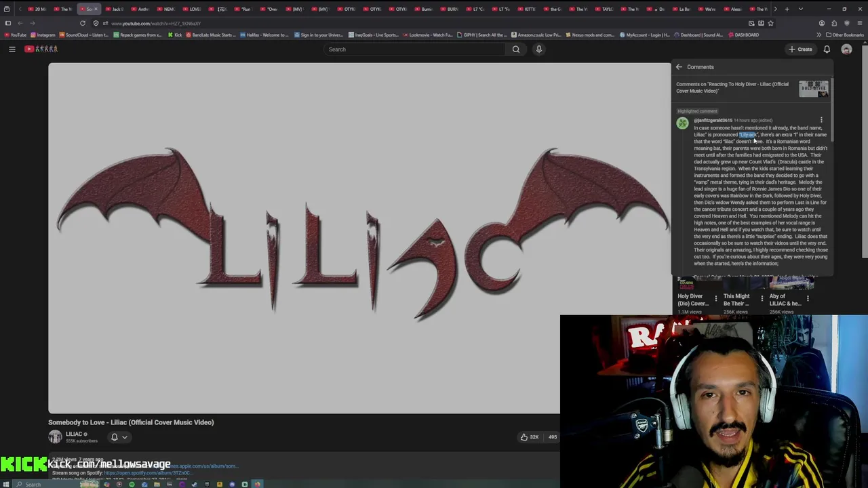
Task: Open the apple.com album link in description
Action: coord(203,466)
